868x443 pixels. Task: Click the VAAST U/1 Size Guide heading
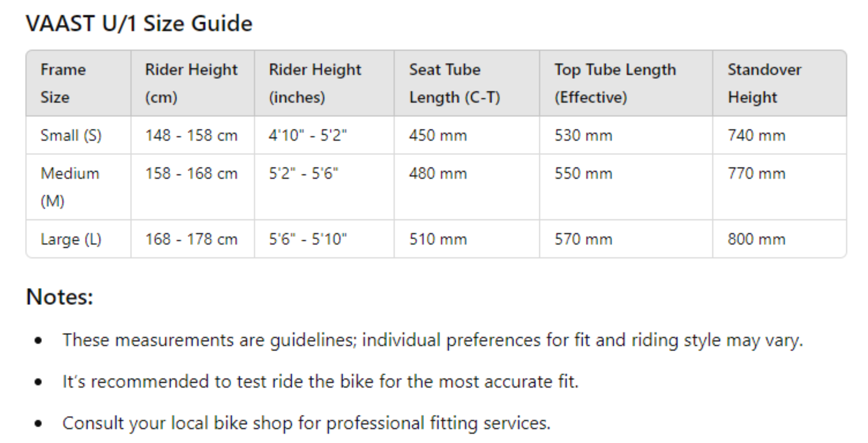(x=139, y=24)
